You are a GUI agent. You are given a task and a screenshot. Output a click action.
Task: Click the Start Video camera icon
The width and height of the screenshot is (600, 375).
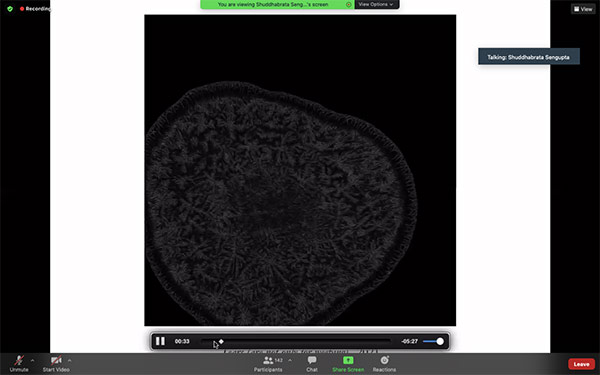56,360
